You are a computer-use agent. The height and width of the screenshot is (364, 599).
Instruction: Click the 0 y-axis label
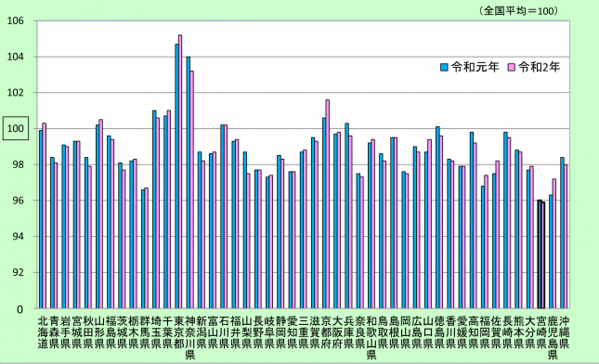coord(20,309)
